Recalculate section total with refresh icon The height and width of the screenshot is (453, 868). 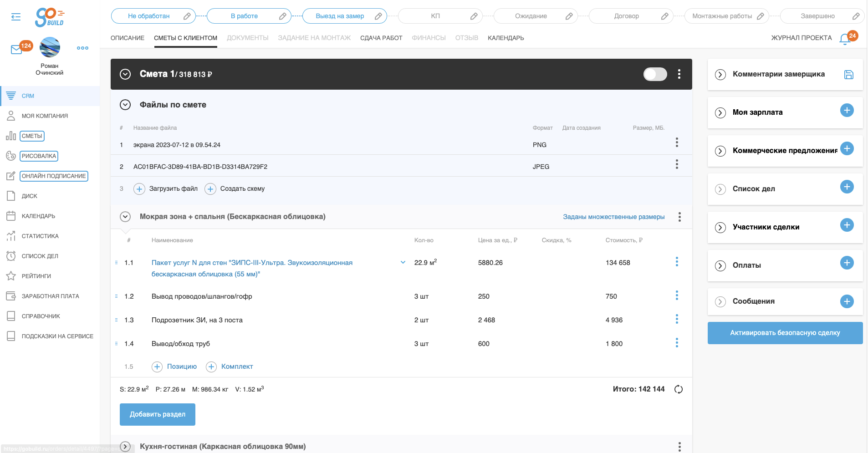(x=679, y=389)
